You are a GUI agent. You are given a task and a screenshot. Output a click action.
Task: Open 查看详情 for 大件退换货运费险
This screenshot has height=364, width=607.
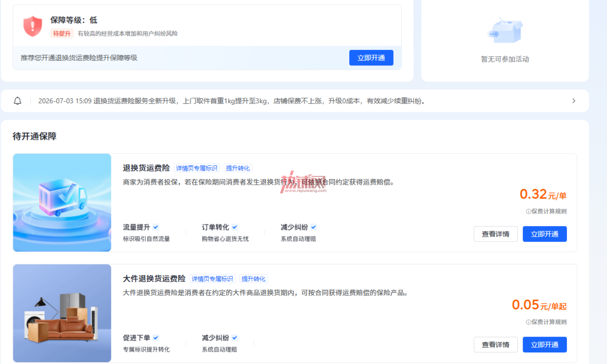(496, 345)
